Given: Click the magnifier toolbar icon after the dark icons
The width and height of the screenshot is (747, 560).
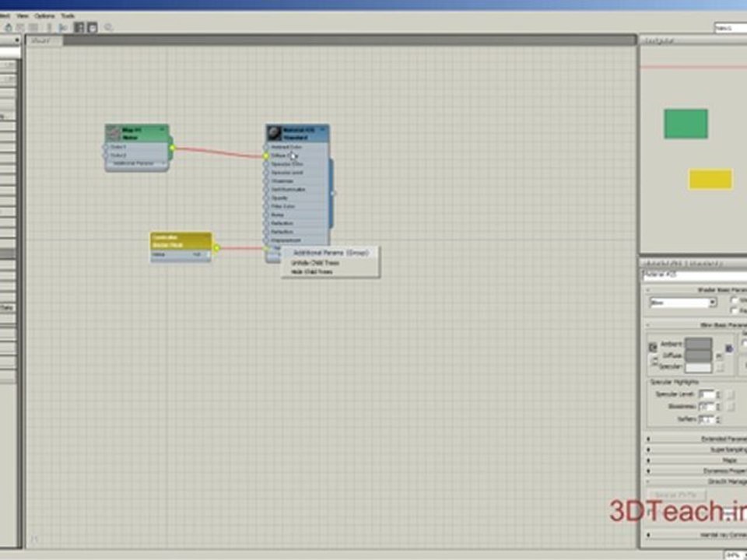Looking at the screenshot, I should [x=109, y=27].
